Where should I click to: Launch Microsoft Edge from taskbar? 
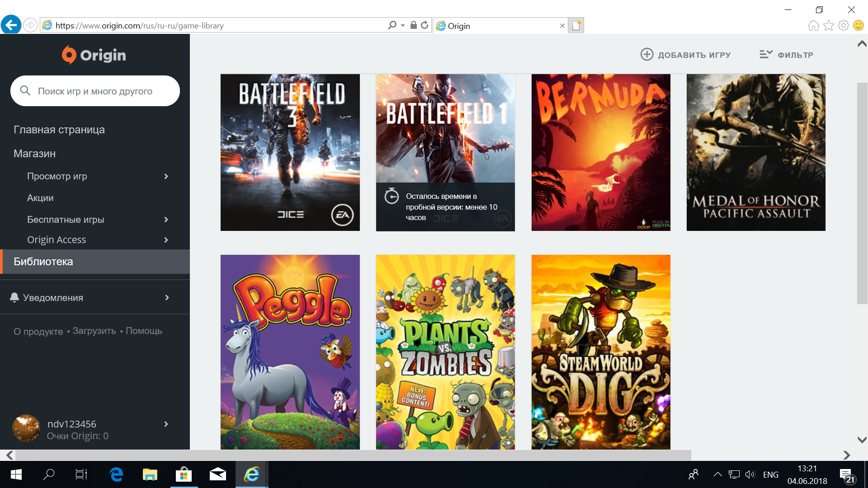[117, 474]
